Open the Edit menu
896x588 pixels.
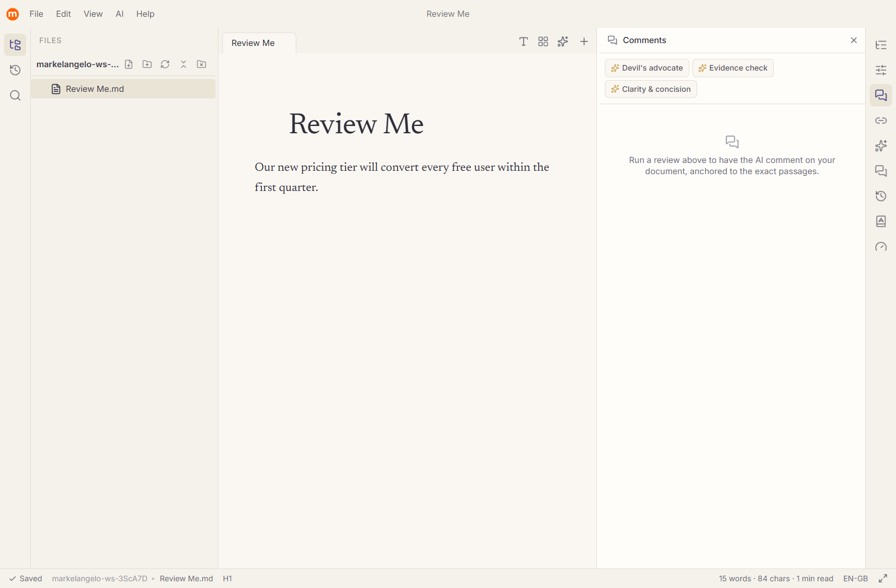point(63,14)
